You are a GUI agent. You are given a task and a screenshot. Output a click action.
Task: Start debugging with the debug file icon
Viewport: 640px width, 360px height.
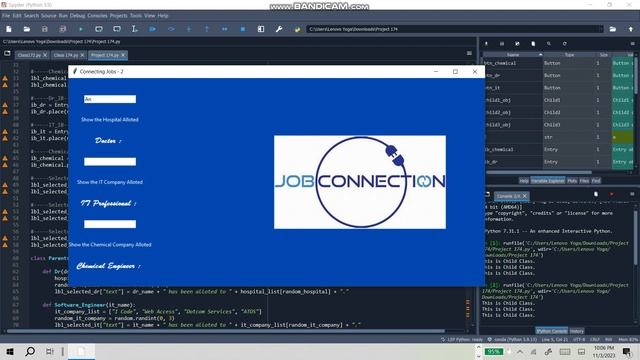[x=153, y=29]
